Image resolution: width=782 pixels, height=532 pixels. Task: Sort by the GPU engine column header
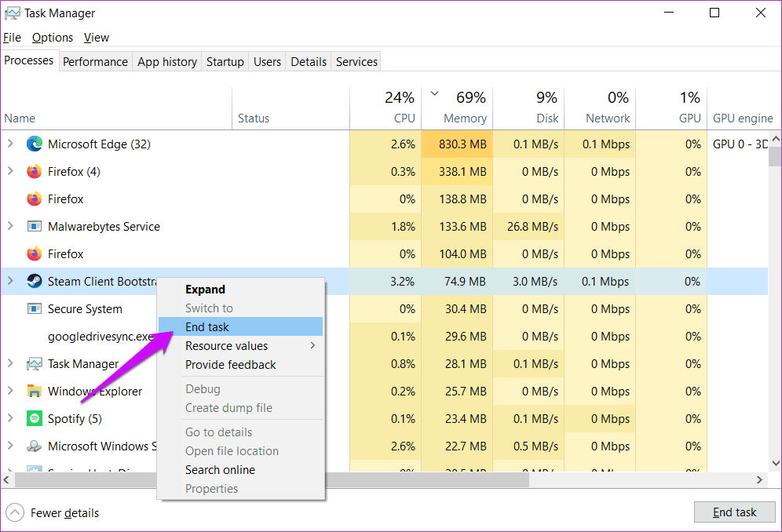point(743,109)
